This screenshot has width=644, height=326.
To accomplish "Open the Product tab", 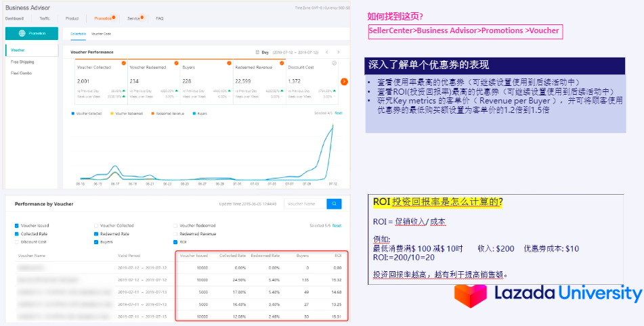I will coord(72,18).
